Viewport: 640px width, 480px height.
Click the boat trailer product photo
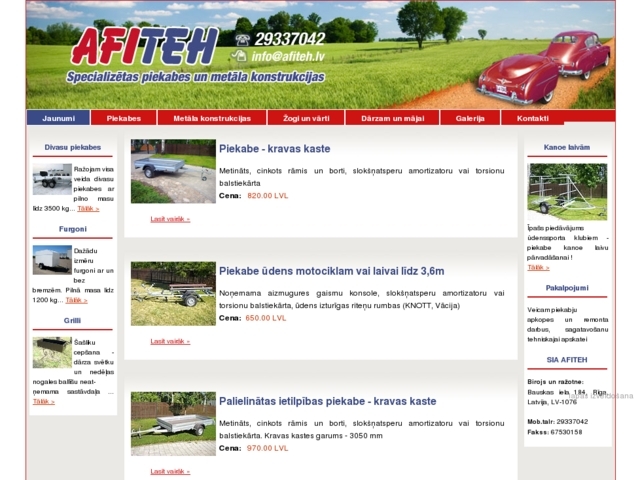173,294
